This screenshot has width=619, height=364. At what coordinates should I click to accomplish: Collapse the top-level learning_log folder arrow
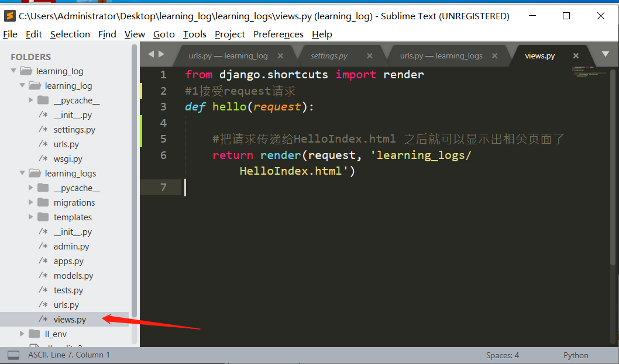click(x=13, y=71)
